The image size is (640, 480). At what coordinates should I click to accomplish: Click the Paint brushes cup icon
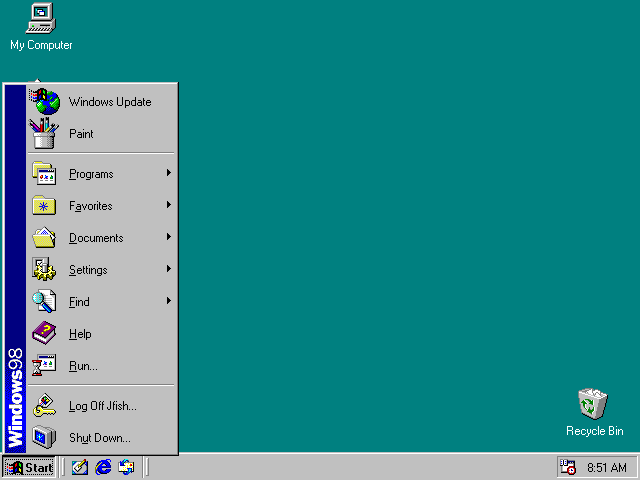[x=44, y=133]
